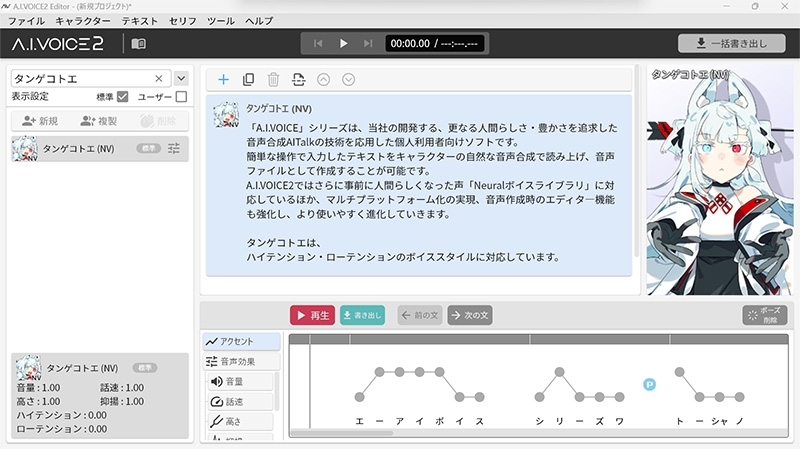Open the ツール menu
Viewport: 800px width, 449px height.
pos(220,21)
